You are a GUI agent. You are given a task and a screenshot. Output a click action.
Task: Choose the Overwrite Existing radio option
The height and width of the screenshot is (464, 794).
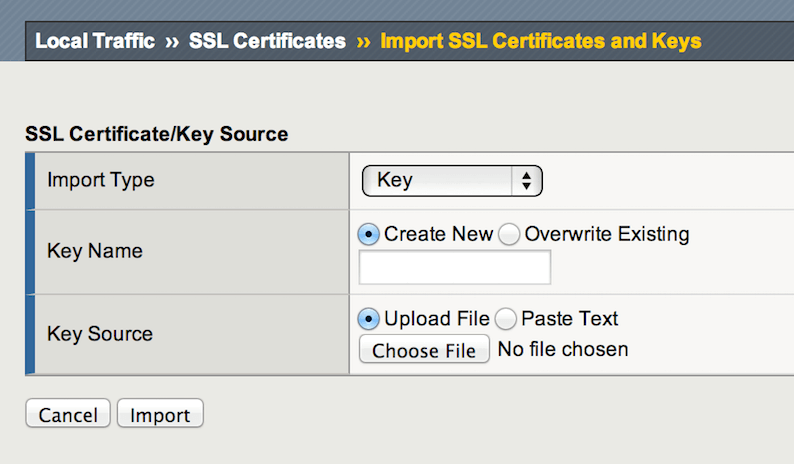509,234
